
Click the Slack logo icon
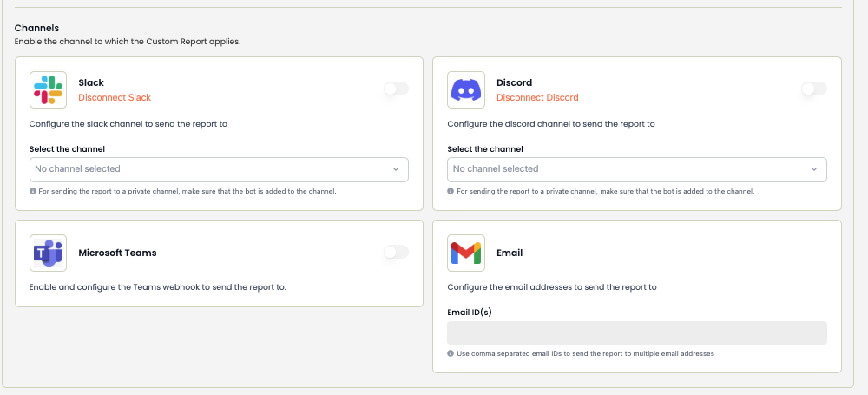pos(48,89)
